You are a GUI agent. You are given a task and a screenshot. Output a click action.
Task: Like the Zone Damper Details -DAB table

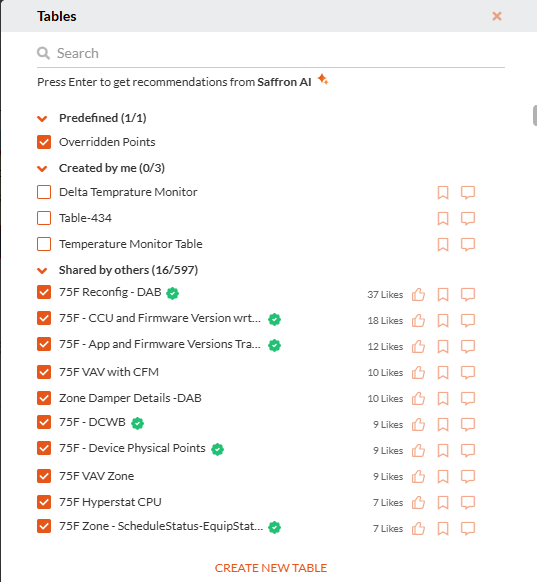[418, 398]
